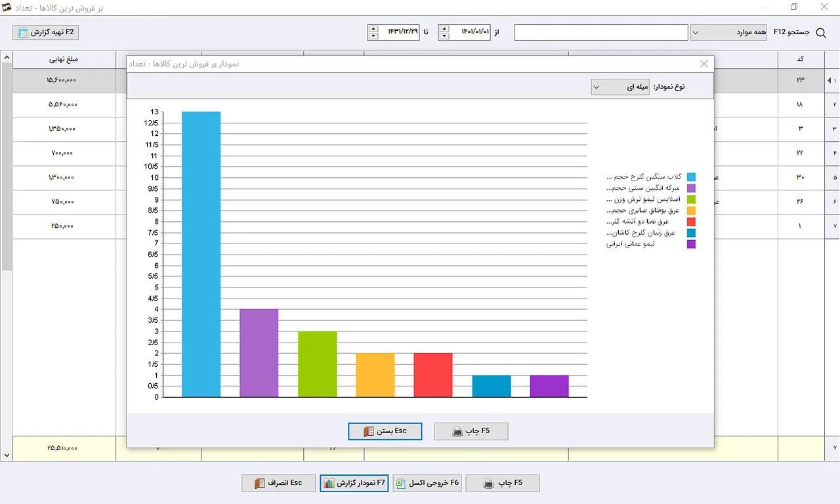Screen dimensions: 840x504
Task: Click the restore window button in title bar
Action: click(794, 7)
